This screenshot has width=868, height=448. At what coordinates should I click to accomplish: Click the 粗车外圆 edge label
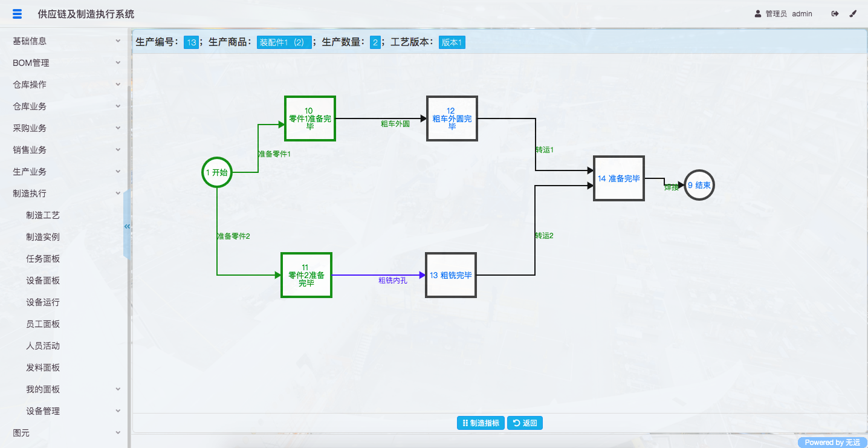pyautogui.click(x=395, y=124)
